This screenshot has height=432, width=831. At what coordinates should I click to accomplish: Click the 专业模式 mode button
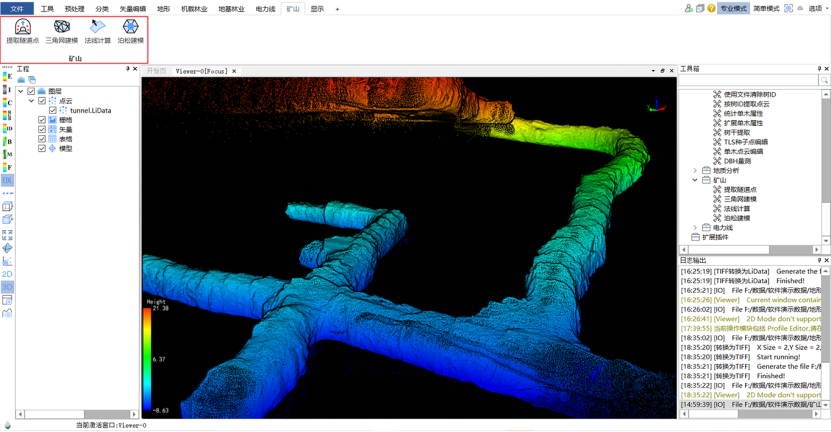pyautogui.click(x=733, y=8)
